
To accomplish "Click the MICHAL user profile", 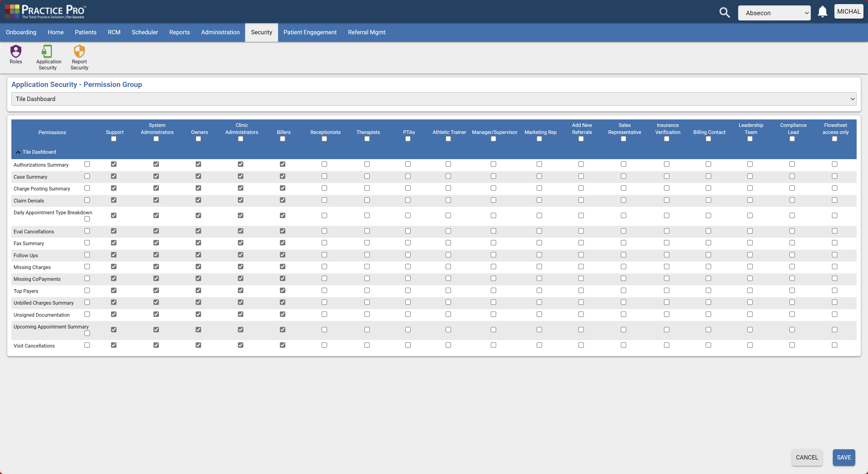I will pos(849,11).
